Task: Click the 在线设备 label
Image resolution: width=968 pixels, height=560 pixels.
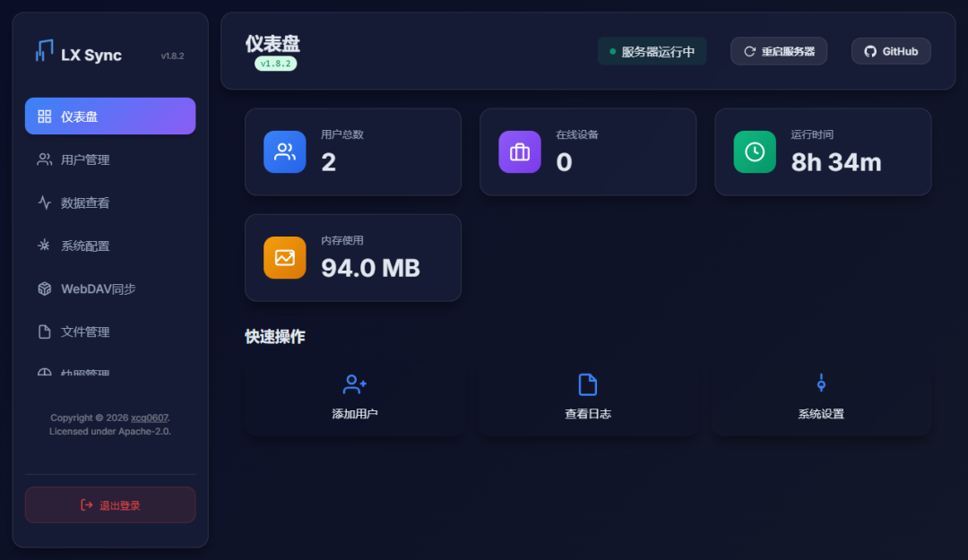Action: [x=577, y=134]
